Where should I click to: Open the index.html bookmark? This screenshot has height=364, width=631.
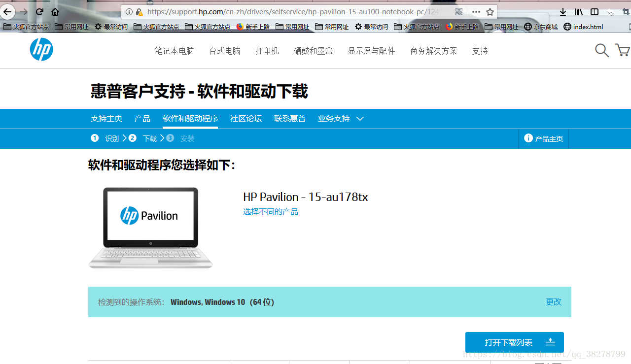click(583, 27)
